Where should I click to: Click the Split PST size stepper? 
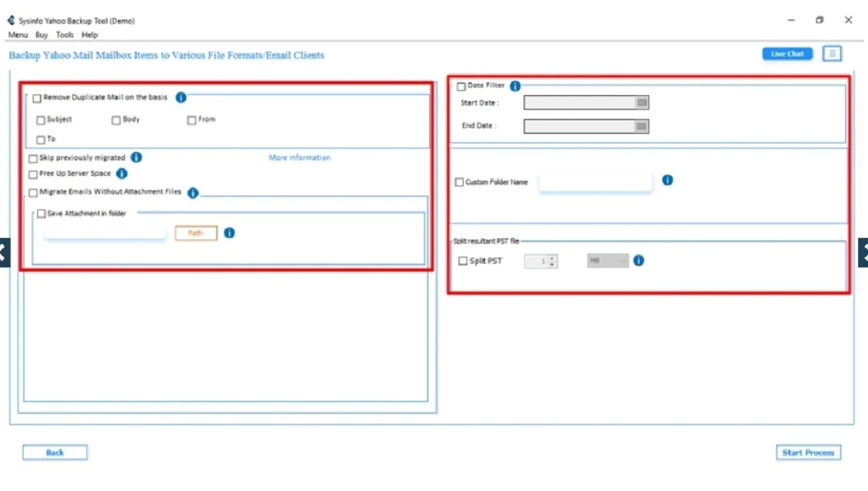tap(552, 261)
